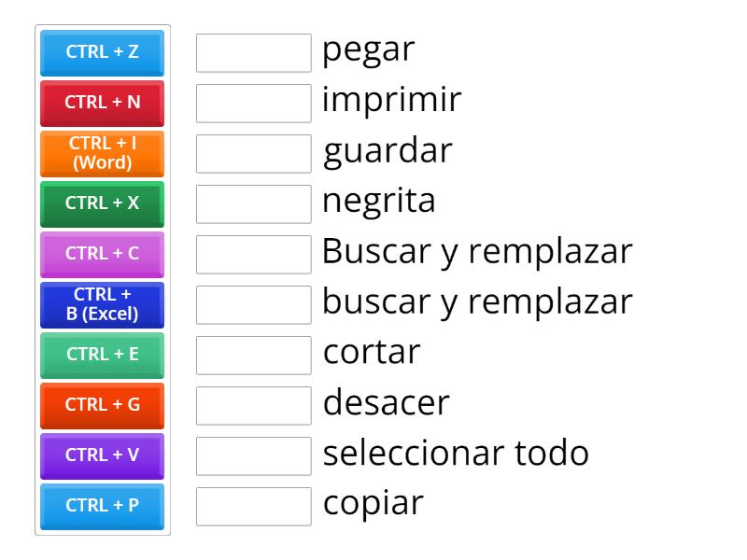Pick the CTRL + P shortcut tile
747x560 pixels.
pos(101,506)
